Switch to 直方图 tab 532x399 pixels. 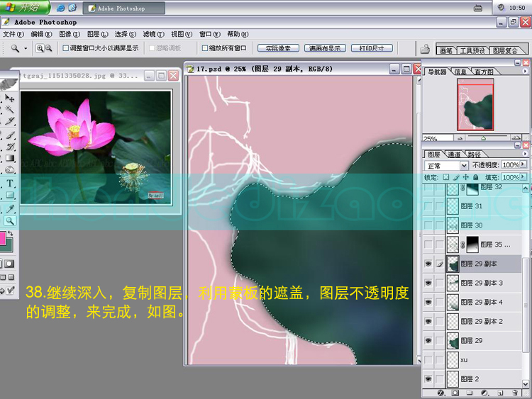[x=484, y=72]
